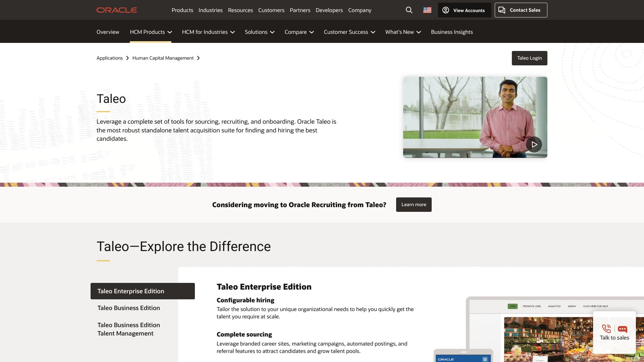Open the Solutions dropdown menu
The image size is (644, 362).
coord(259,32)
